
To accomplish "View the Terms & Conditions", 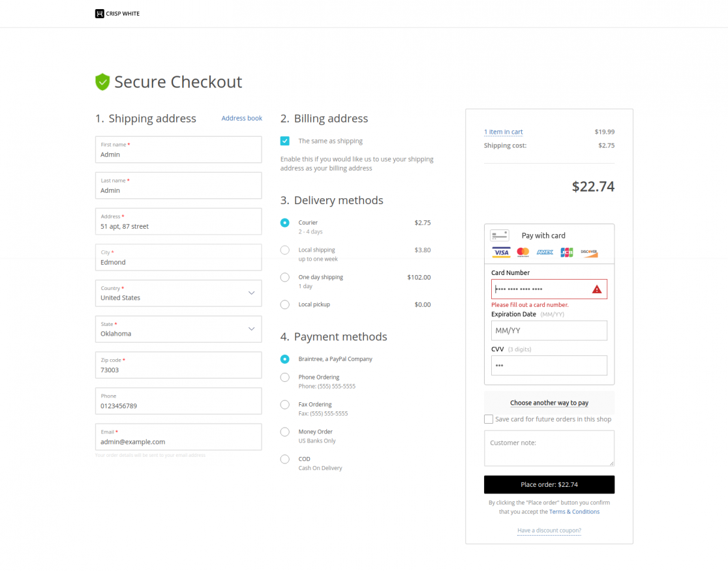I will click(574, 511).
